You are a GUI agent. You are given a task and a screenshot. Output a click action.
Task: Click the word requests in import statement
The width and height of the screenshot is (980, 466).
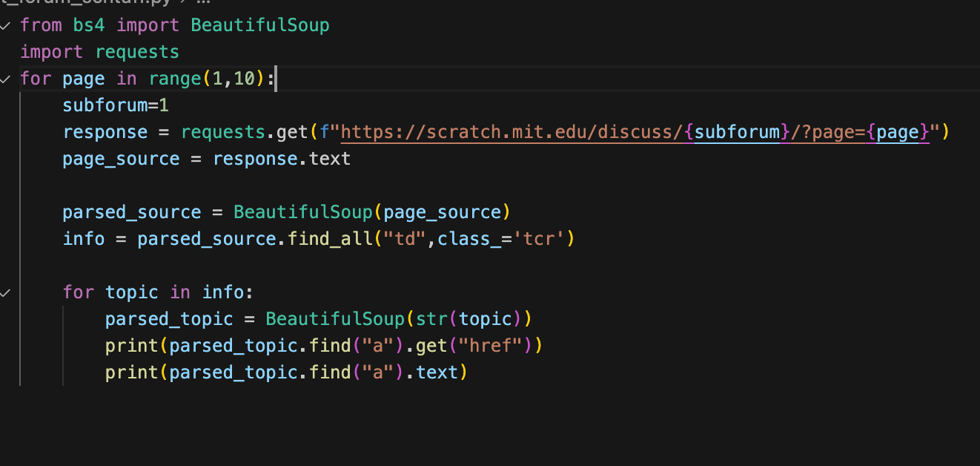(136, 51)
